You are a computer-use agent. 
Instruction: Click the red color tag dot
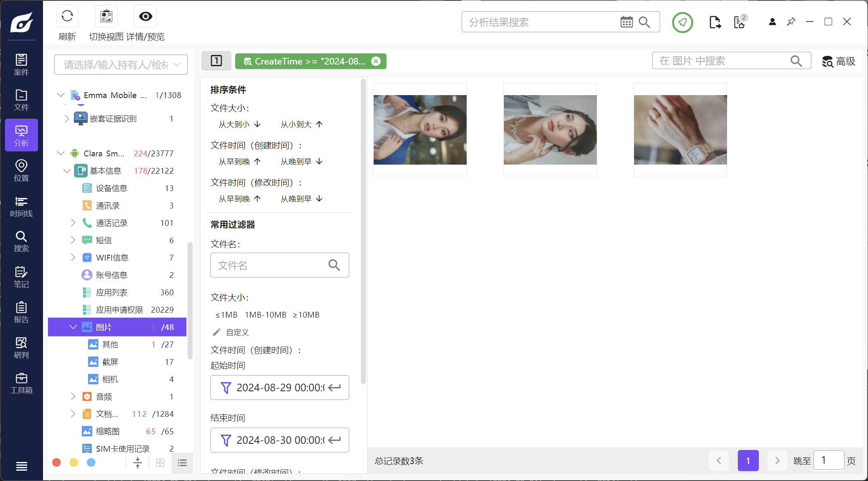pyautogui.click(x=57, y=462)
